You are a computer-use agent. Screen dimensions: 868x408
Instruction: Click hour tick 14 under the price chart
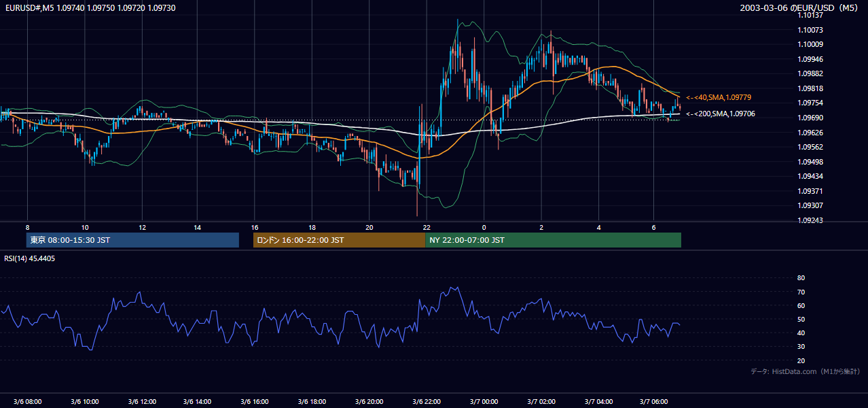point(198,227)
